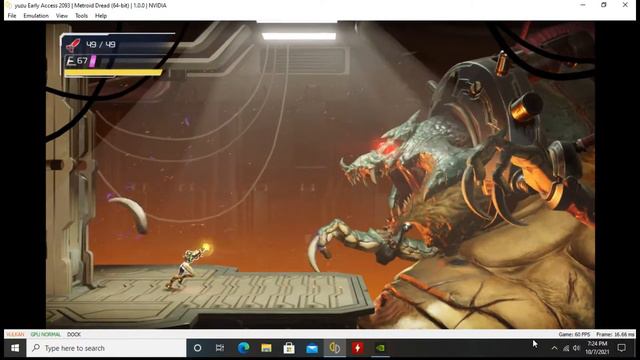
Task: Open File Explorer from the taskbar
Action: pos(266,348)
